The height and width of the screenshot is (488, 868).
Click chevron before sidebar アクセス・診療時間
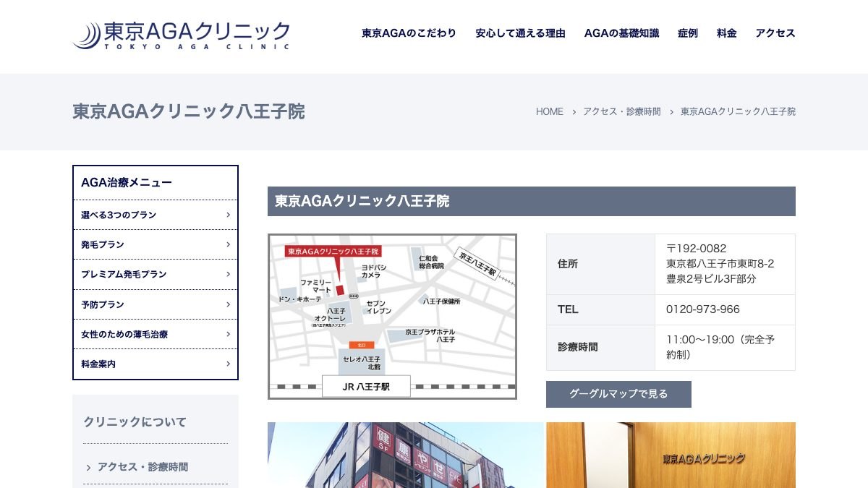88,468
